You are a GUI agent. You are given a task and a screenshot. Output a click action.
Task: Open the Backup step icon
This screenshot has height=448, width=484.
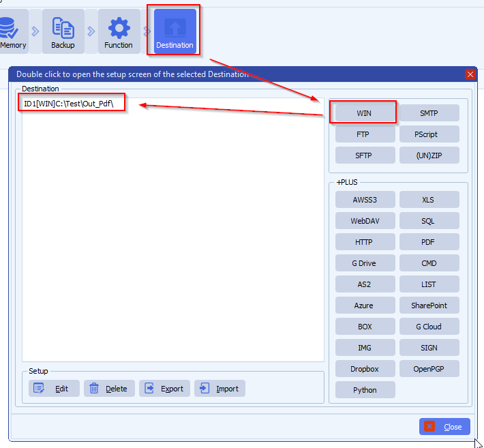pyautogui.click(x=63, y=31)
